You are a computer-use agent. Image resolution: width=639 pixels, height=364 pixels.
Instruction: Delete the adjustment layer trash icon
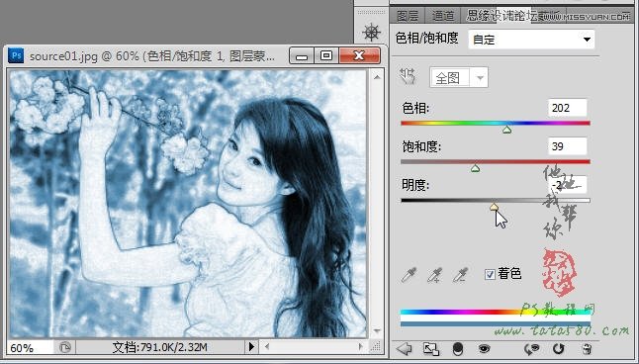[587, 349]
